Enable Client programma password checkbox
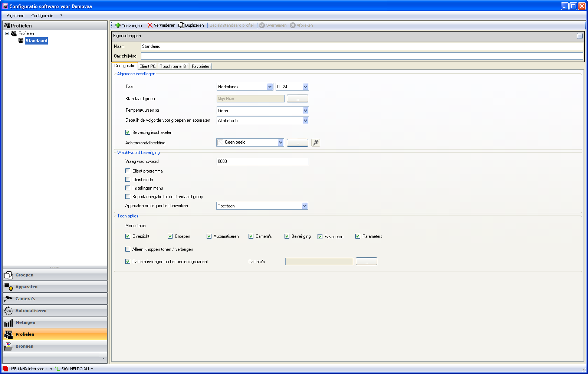The height and width of the screenshot is (374, 588). point(128,171)
